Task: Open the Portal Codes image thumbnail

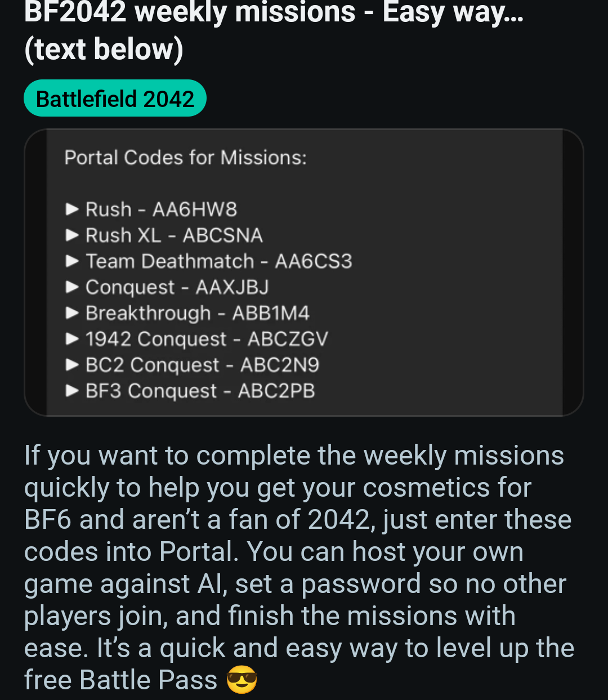Action: [304, 273]
